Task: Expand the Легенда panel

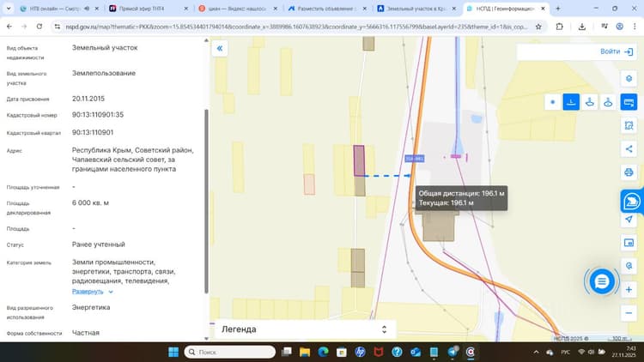Action: click(304, 329)
